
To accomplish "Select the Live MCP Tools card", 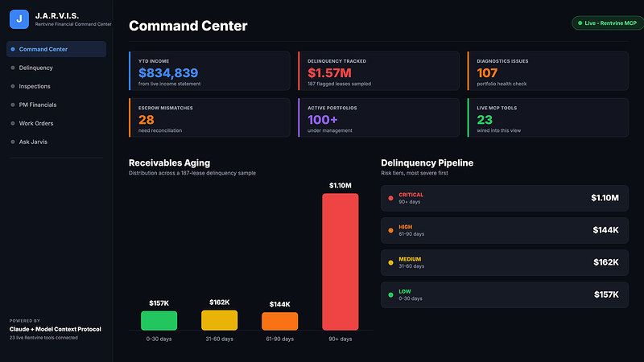I will coord(548,117).
